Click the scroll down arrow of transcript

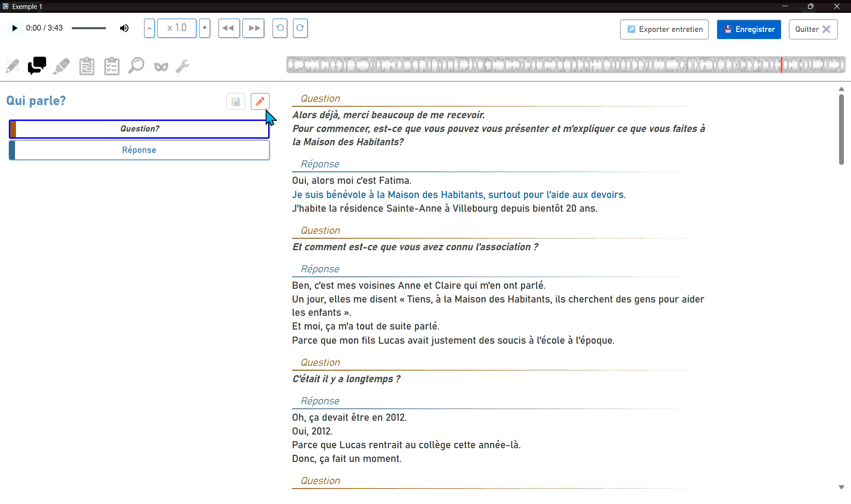click(841, 487)
